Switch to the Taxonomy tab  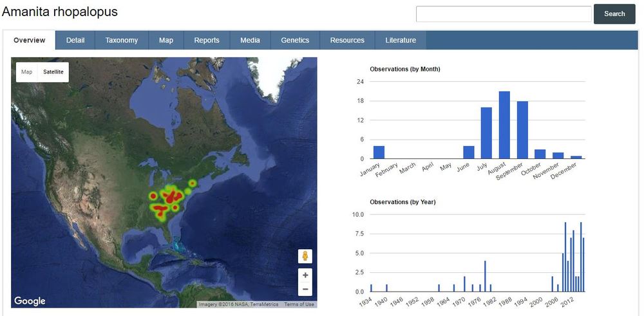(122, 40)
